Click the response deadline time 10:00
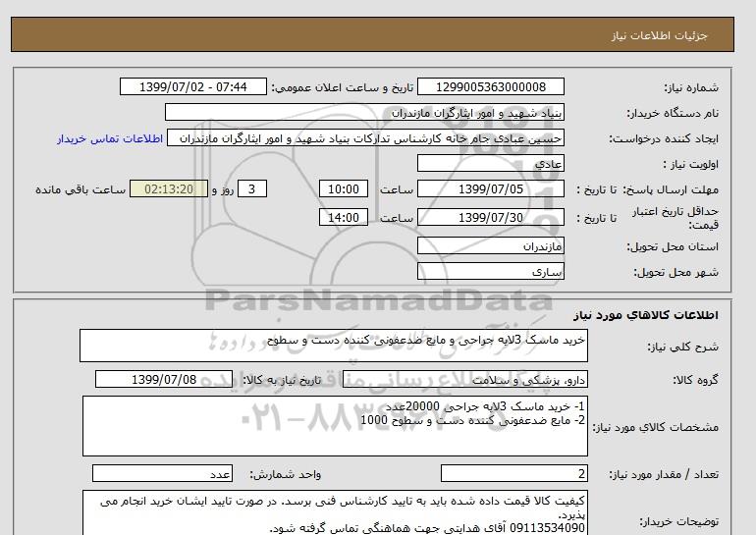 pos(344,188)
